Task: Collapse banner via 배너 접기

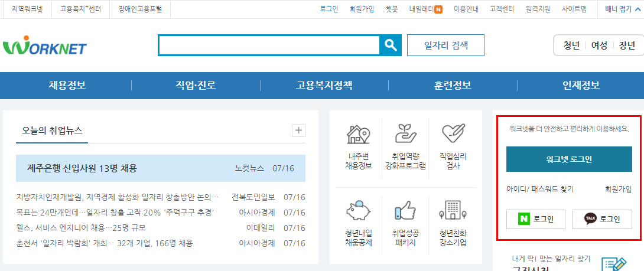Action: tap(622, 9)
